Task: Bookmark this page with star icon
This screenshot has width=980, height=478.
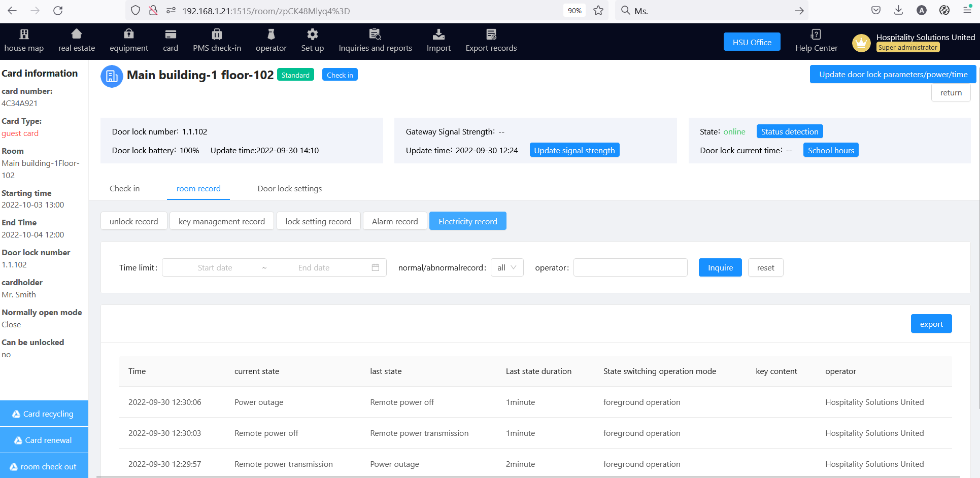Action: [x=598, y=11]
